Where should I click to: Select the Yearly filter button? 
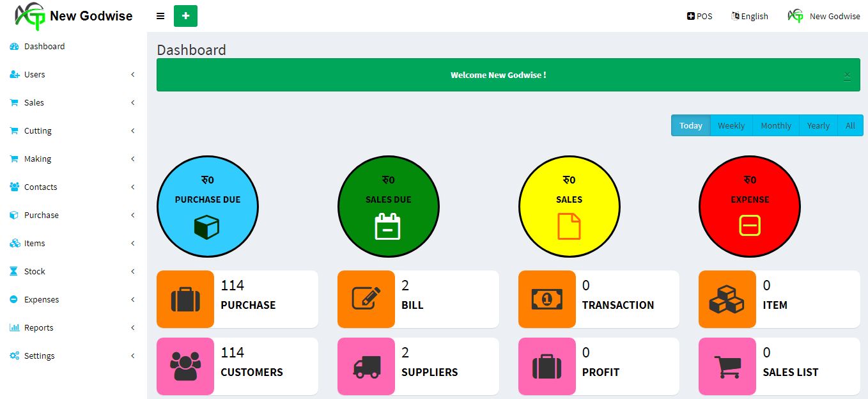coord(818,125)
